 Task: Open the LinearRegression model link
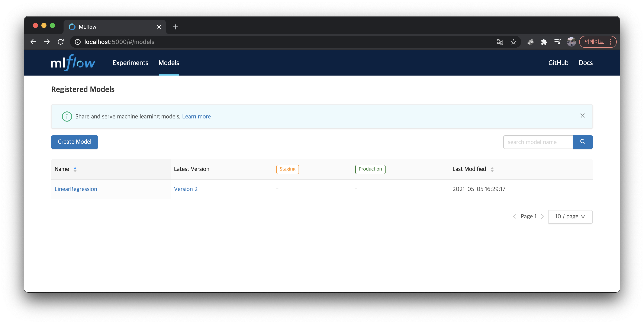click(x=76, y=189)
